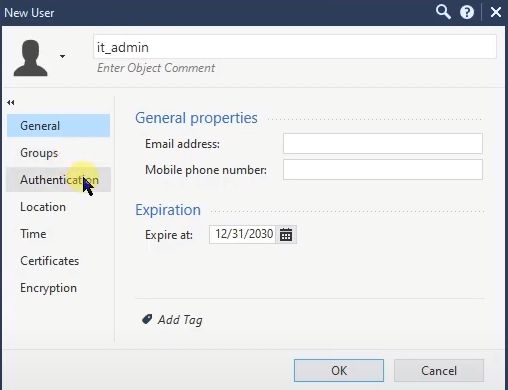Click the Expire at date value 12/31/2030

pos(244,234)
